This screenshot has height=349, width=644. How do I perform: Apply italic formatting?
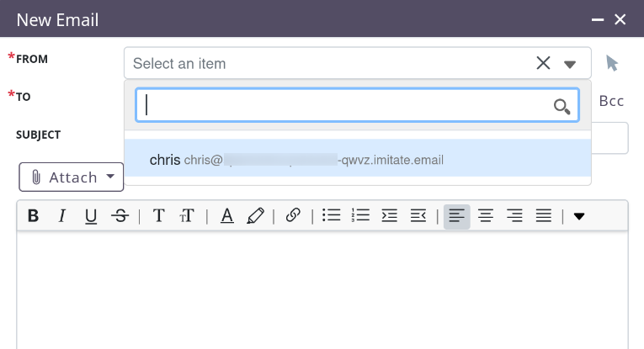61,216
